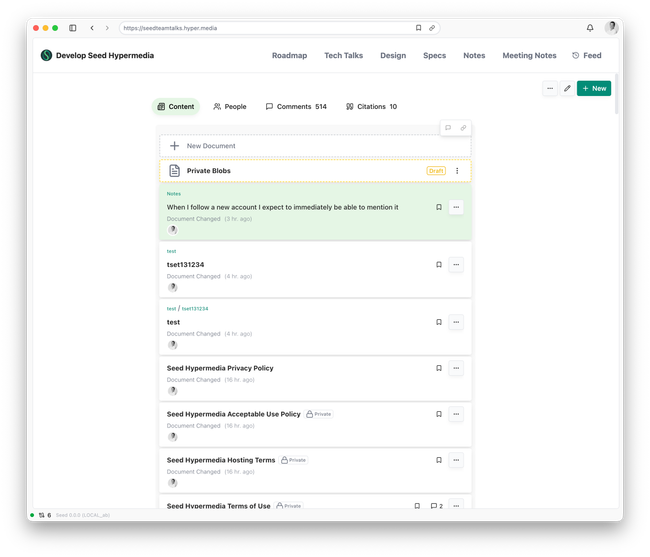Viewport: 650px width, 557px height.
Task: Open the Tech Talks navigation link
Action: (x=343, y=56)
